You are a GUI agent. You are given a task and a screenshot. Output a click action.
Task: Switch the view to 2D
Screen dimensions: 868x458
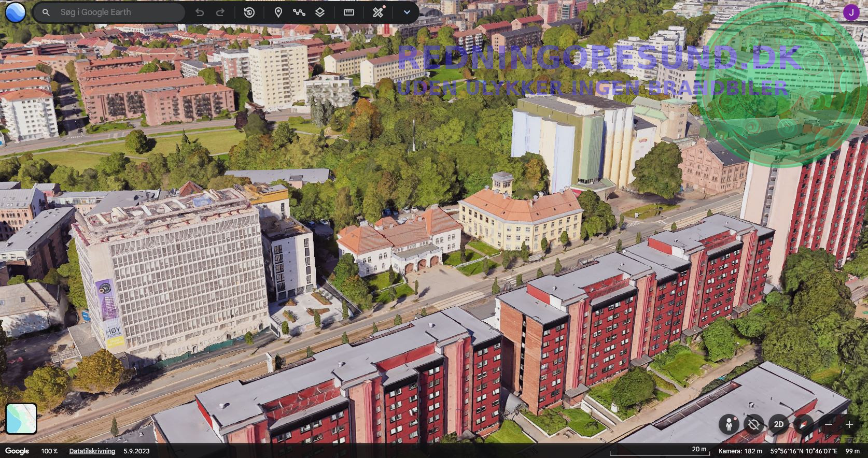(779, 424)
